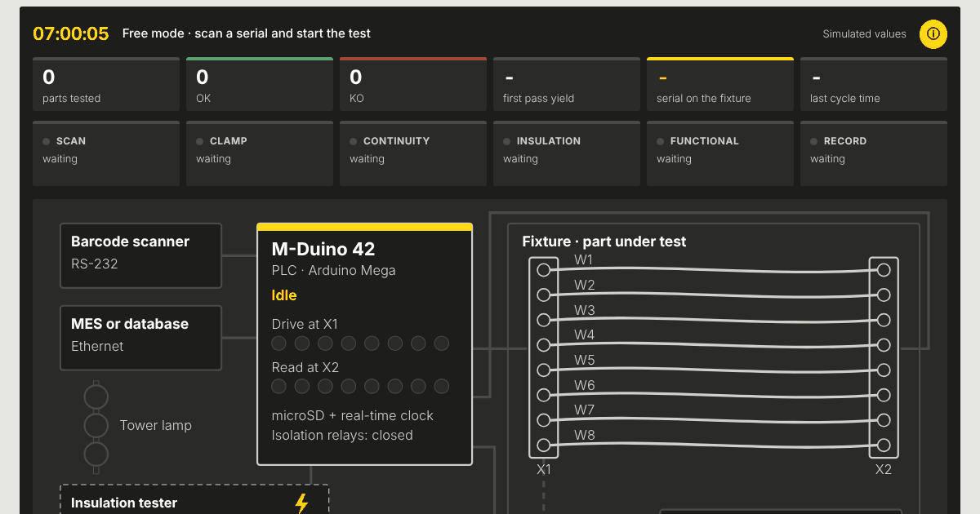Click the bottom tower lamp light
The image size is (980, 514).
96,454
